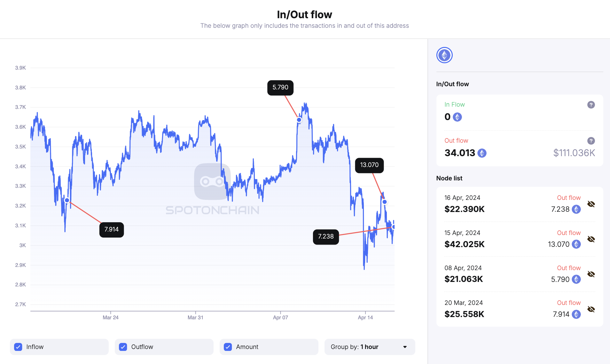Viewport: 610px width, 364px height.
Task: Open the Group by 1 hour dropdown
Action: 370,346
